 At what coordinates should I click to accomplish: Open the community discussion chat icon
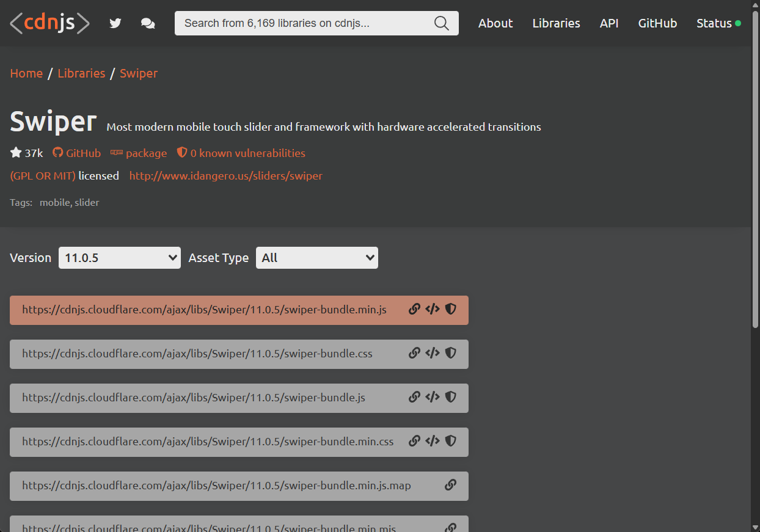pyautogui.click(x=148, y=23)
